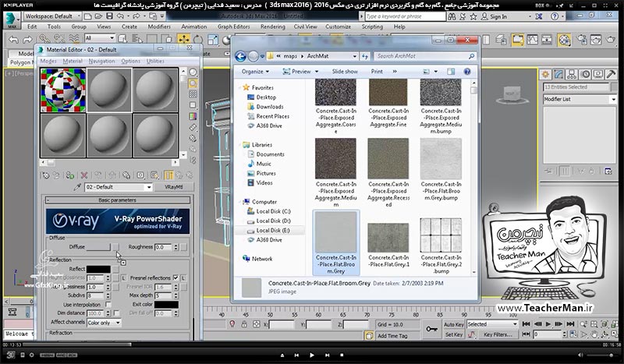Open the Customize menu

pyautogui.click(x=338, y=27)
